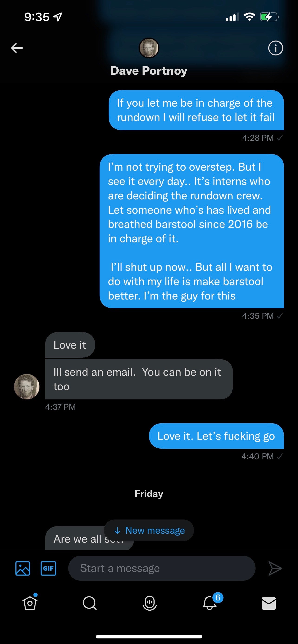Tap the back arrow icon
Viewport: 298px width, 644px height.
[x=17, y=48]
